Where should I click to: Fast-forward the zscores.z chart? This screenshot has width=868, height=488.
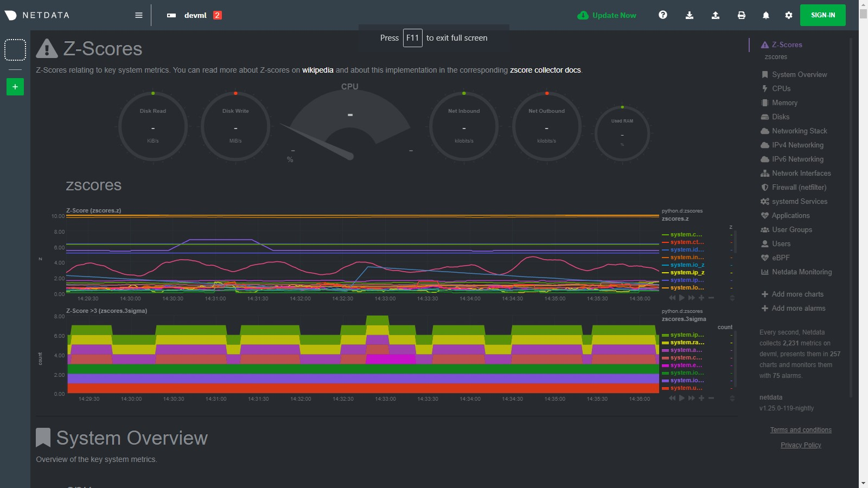(691, 298)
